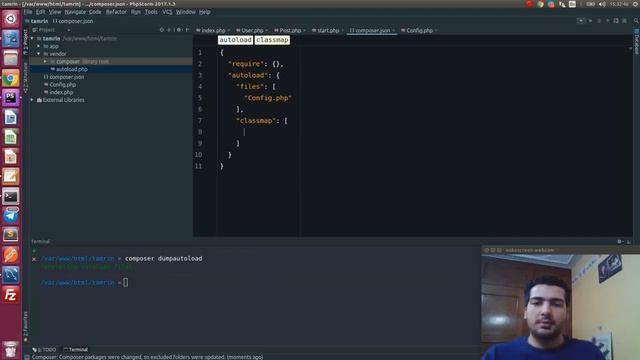Open the TODO tool window
Image resolution: width=640 pixels, height=360 pixels.
point(44,350)
